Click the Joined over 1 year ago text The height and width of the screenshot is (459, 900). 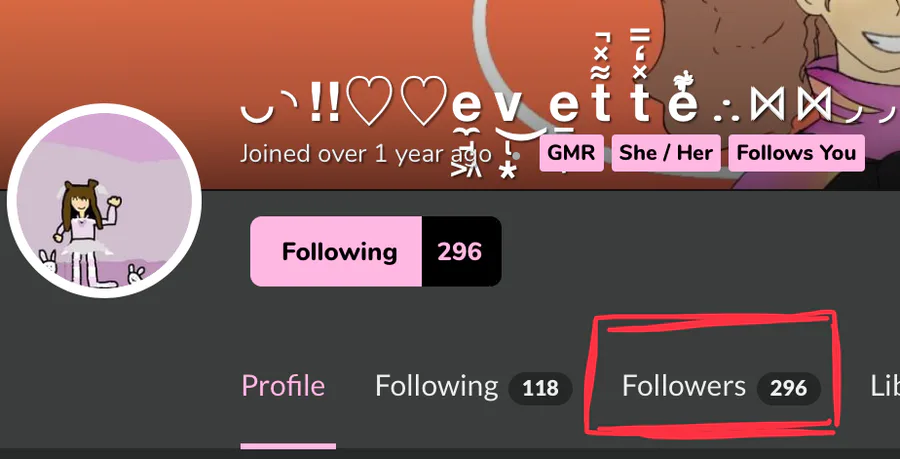[366, 154]
